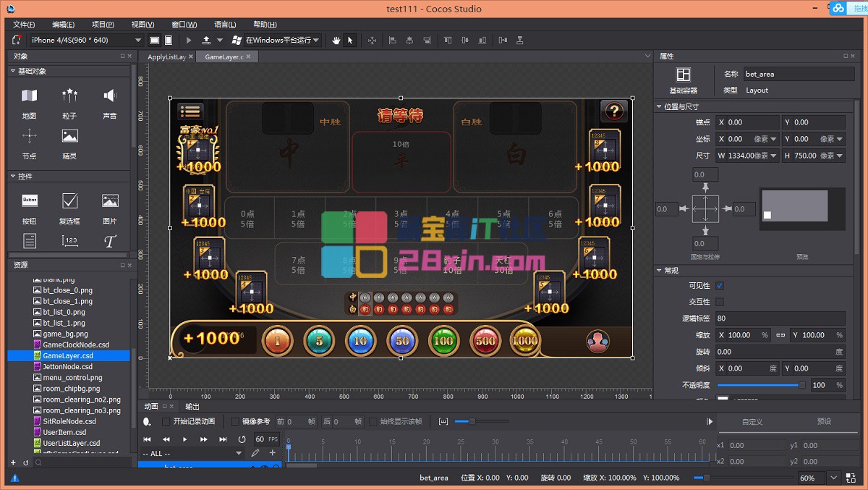Open the 文件(F) menu

click(24, 25)
